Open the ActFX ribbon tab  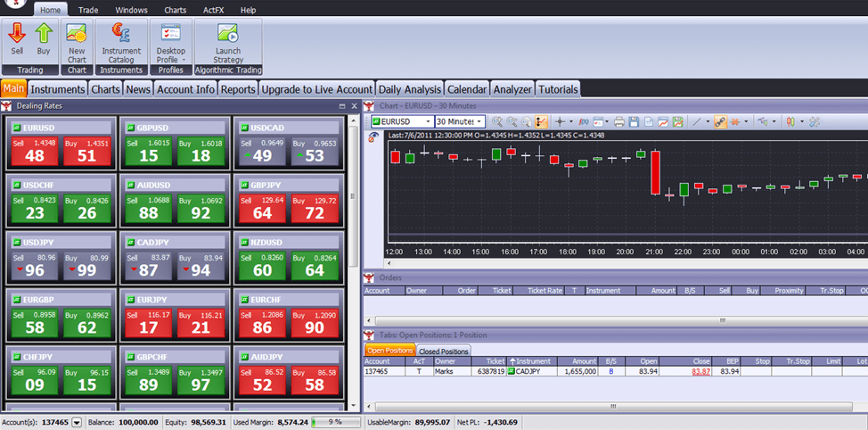point(213,10)
